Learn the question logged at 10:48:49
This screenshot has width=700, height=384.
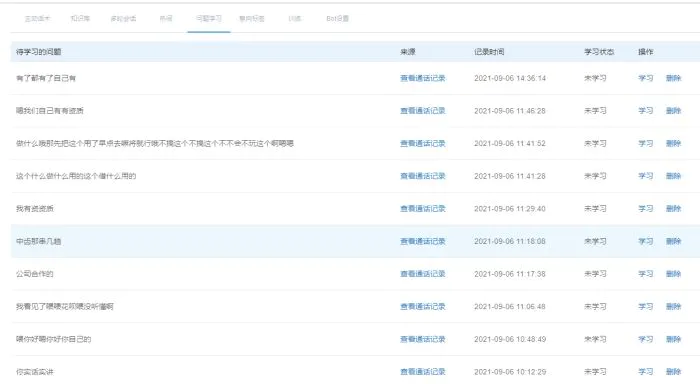tap(646, 339)
